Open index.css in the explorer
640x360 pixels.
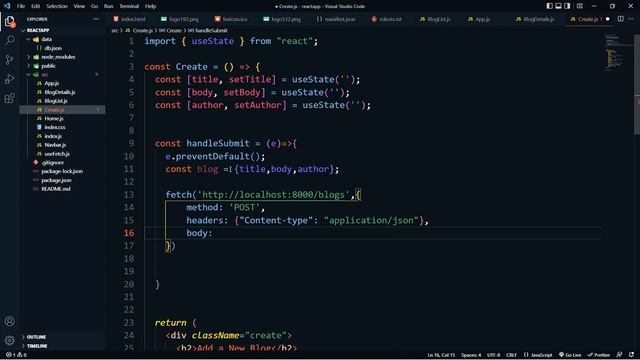point(55,127)
